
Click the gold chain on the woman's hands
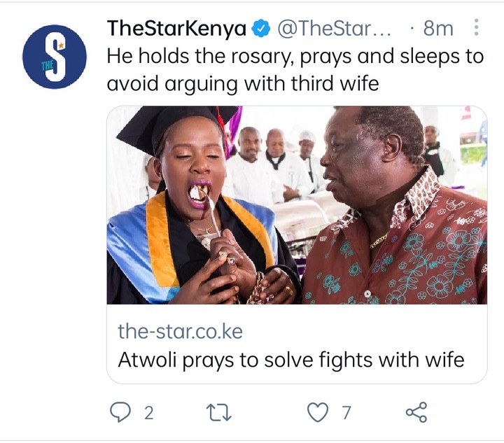pyautogui.click(x=255, y=289)
